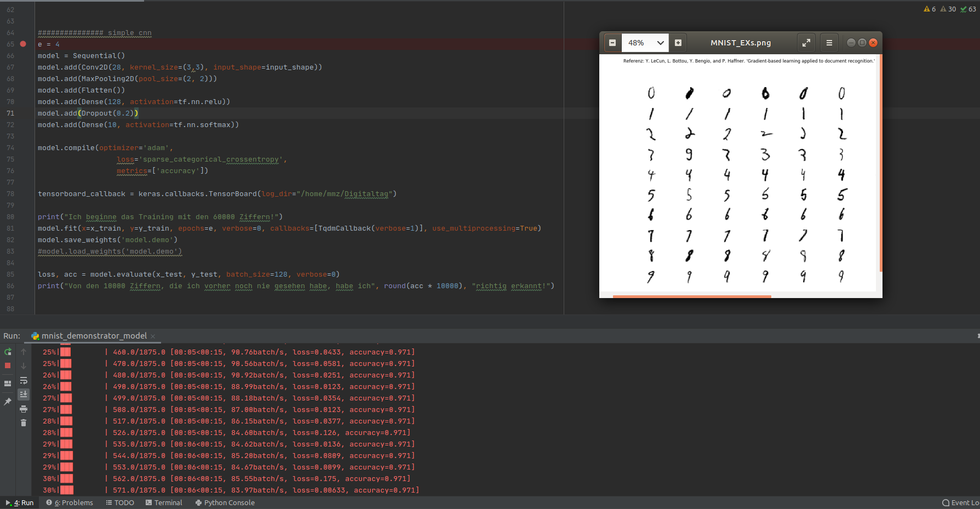Click the print console output icon

[x=24, y=409]
